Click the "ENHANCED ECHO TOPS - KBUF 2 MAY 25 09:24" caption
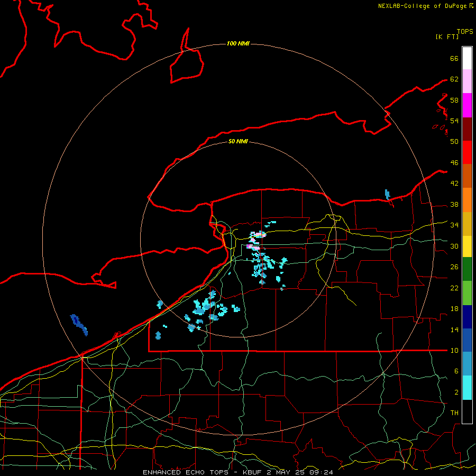The image size is (476, 476). click(238, 472)
